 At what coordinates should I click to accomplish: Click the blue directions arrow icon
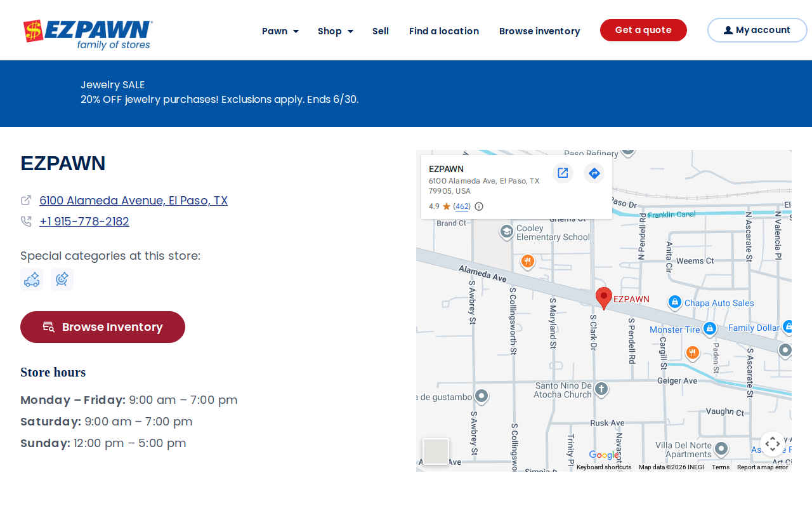tap(594, 173)
